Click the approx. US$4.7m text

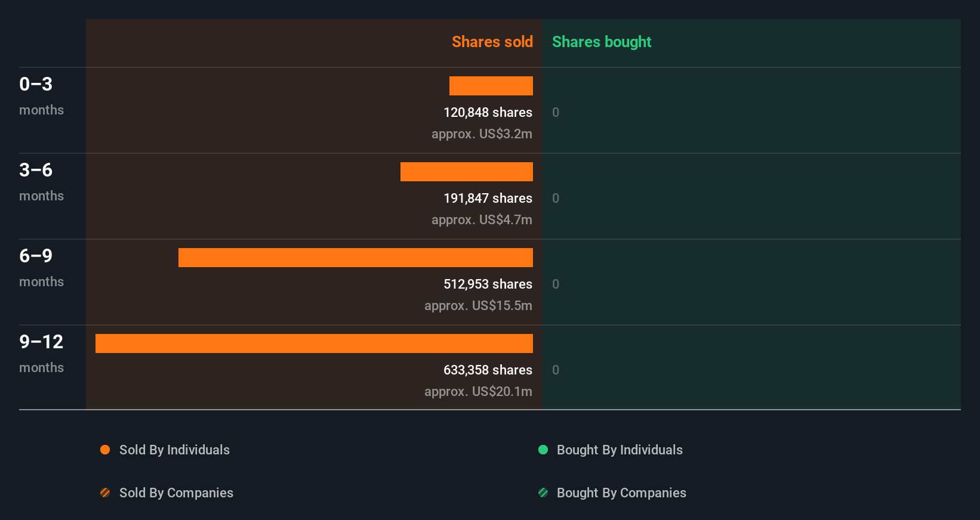pos(482,219)
